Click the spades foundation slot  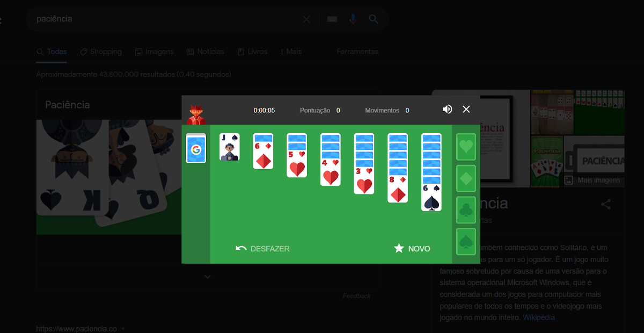click(466, 242)
